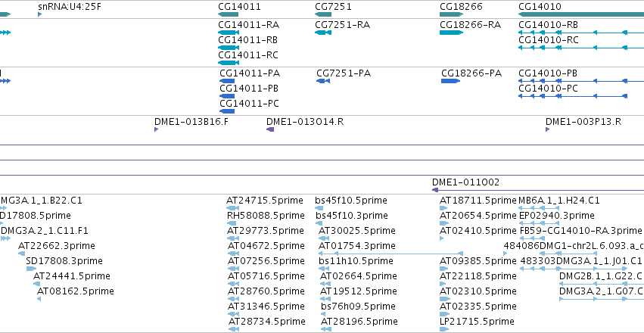Select the AT18711.5prime EST label
This screenshot has width=644, height=333.
pos(478,201)
